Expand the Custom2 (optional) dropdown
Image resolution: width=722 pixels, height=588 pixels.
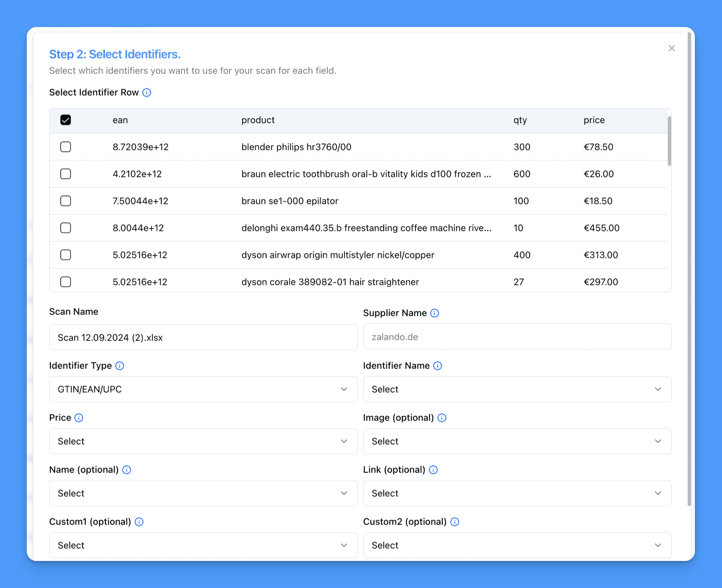click(517, 545)
